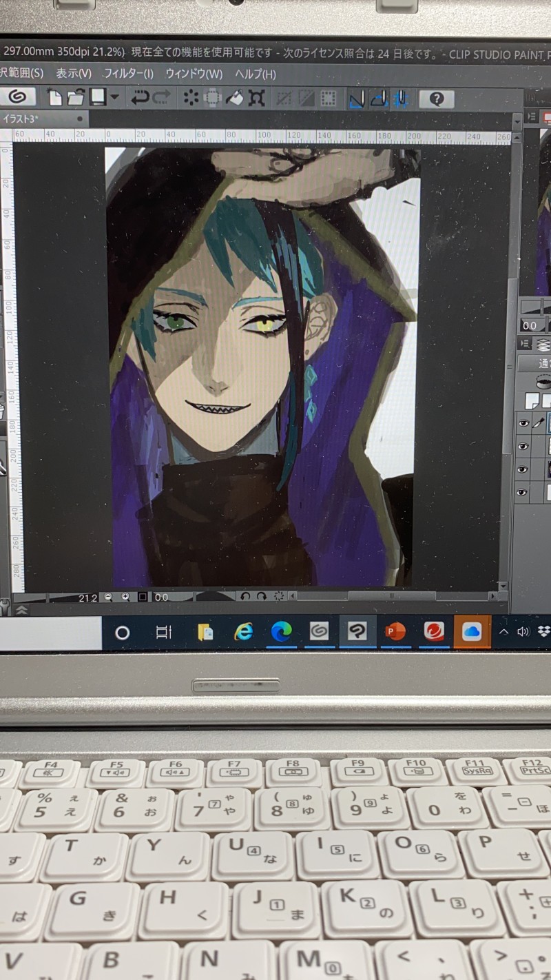The image size is (551, 980).
Task: Activate the Scale/Rotate transform icon
Action: (256, 99)
